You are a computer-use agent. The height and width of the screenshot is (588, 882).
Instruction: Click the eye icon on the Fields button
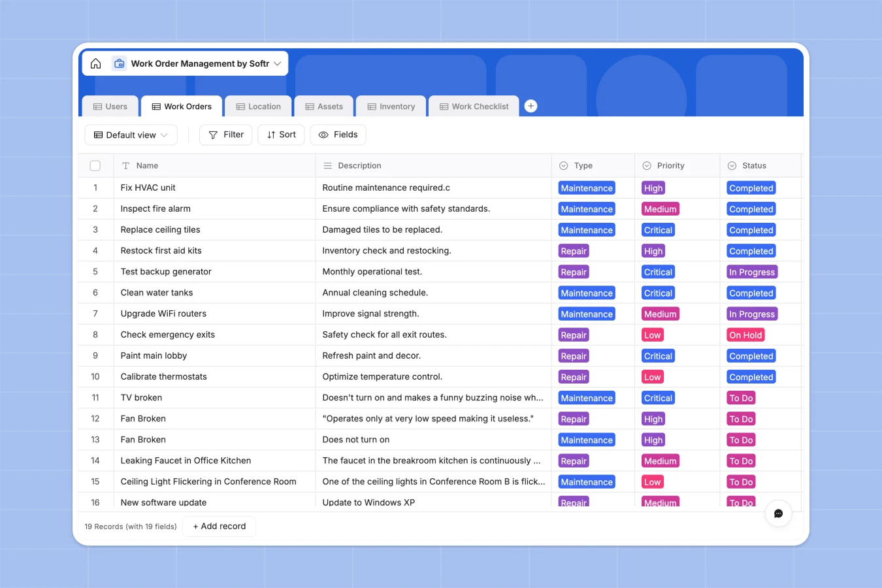coord(322,135)
